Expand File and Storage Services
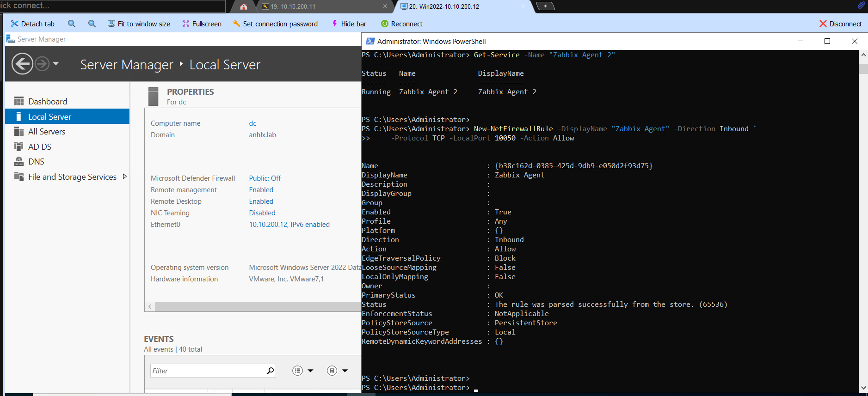The width and height of the screenshot is (868, 396). tap(124, 177)
